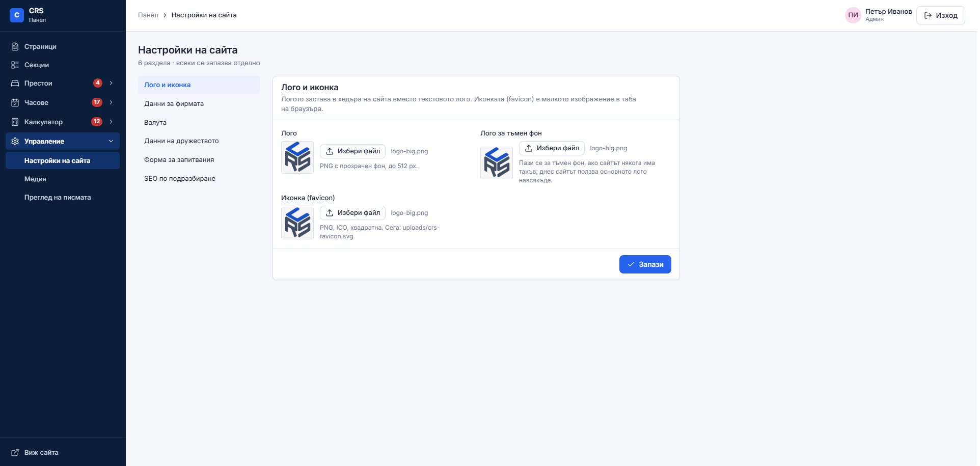Click the Петър Иванов user name
980x466 pixels.
pyautogui.click(x=888, y=12)
